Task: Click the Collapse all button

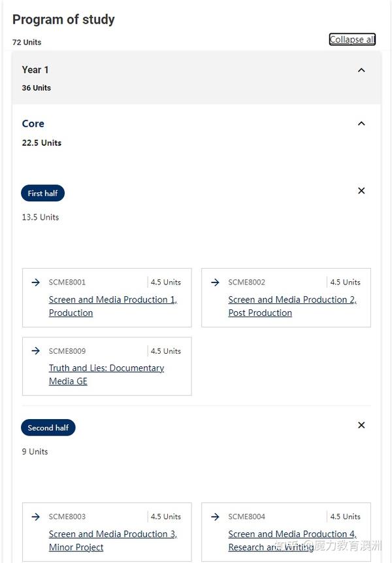Action: click(352, 39)
